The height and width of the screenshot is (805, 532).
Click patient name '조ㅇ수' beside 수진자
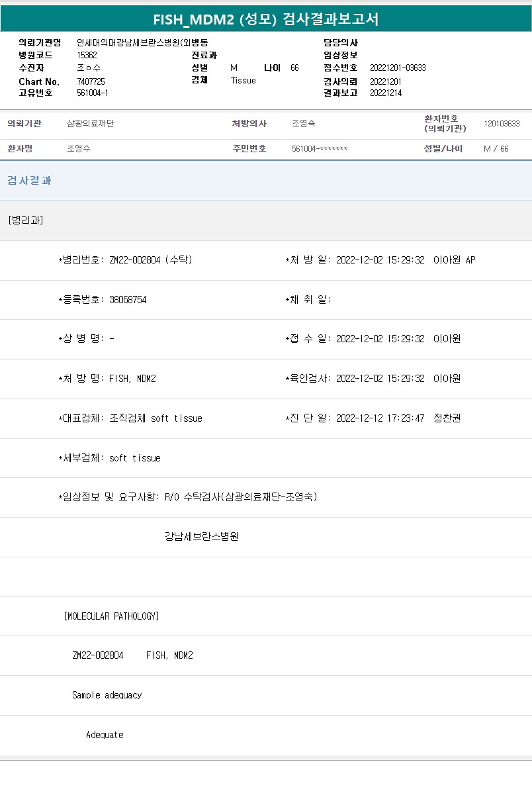(89, 68)
